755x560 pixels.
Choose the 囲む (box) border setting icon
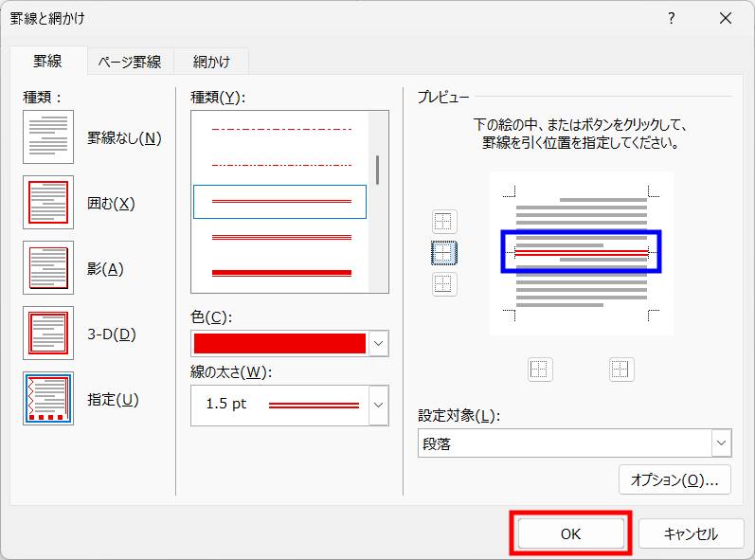coord(48,202)
